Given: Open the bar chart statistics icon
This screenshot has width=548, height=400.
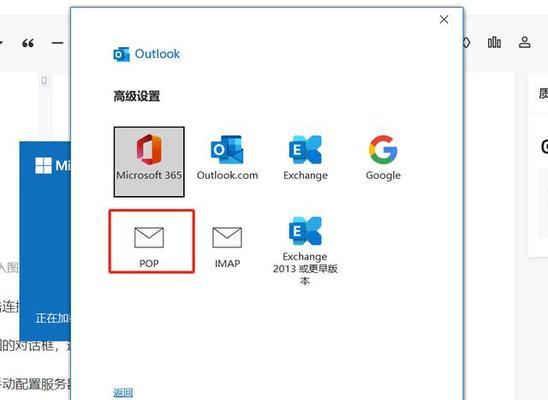Looking at the screenshot, I should [x=494, y=42].
